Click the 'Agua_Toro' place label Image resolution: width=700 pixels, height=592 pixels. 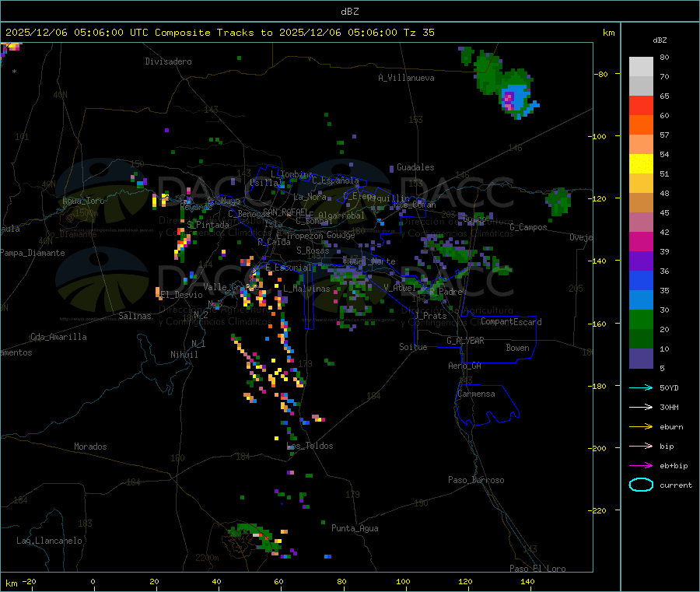[83, 201]
